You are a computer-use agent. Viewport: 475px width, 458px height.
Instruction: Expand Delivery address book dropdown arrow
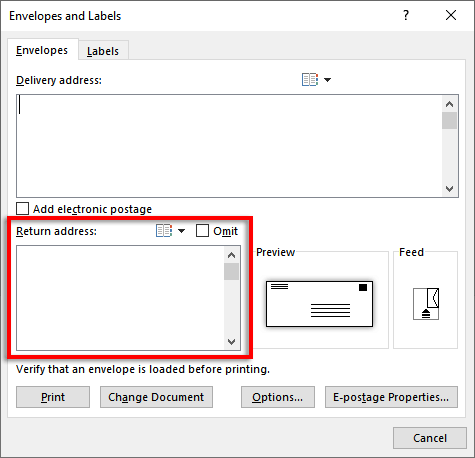point(328,80)
